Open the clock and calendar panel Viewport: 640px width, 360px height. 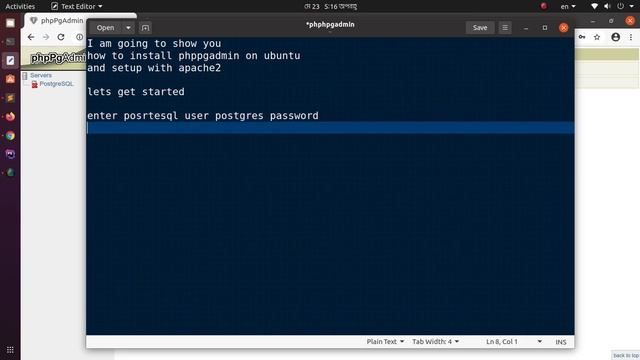pyautogui.click(x=330, y=7)
